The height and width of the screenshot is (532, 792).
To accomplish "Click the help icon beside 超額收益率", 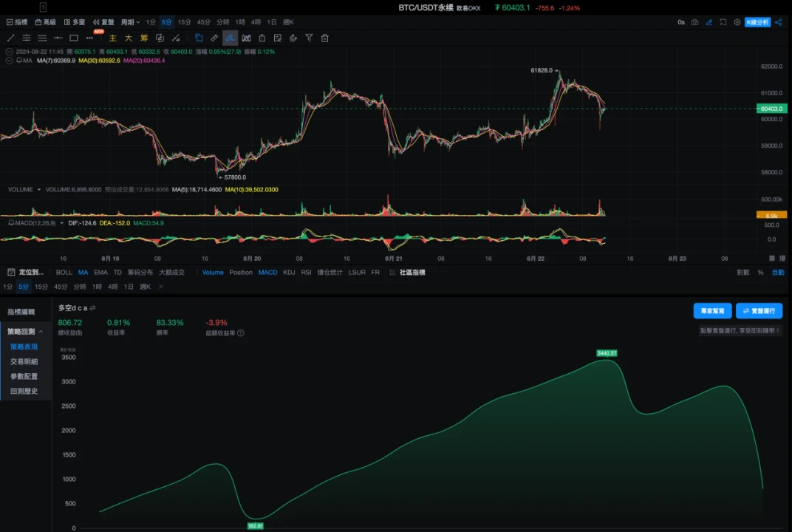I will (241, 333).
